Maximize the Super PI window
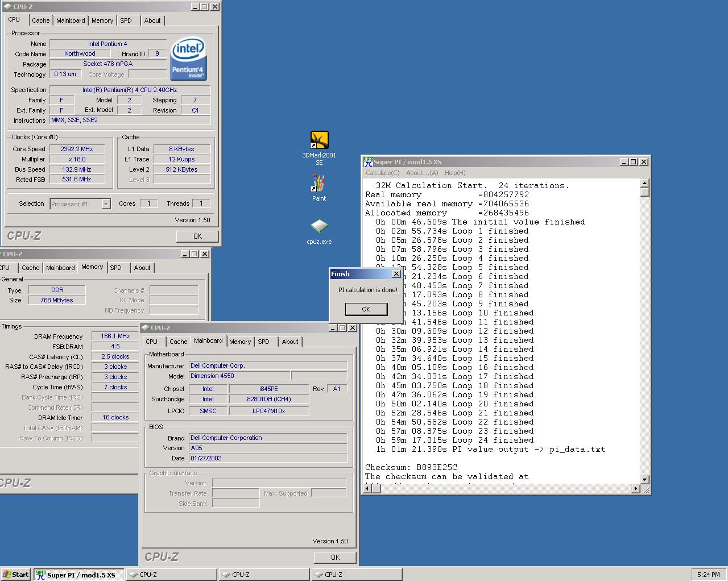This screenshot has height=582, width=728. (634, 162)
